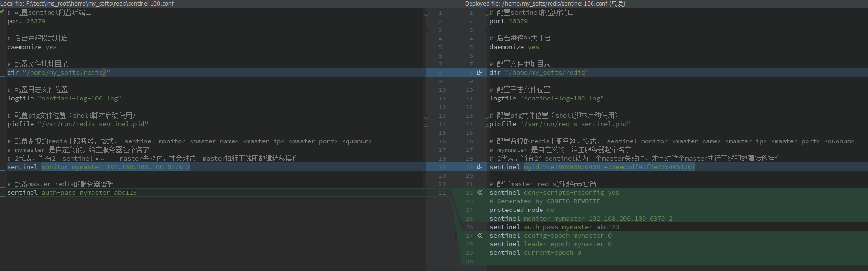Click the Deployed file path title
Viewport: 868px width, 271px height.
point(545,3)
